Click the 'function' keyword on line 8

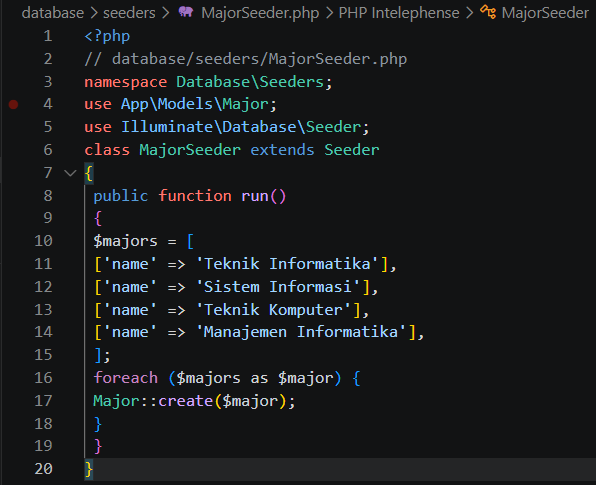pos(195,196)
